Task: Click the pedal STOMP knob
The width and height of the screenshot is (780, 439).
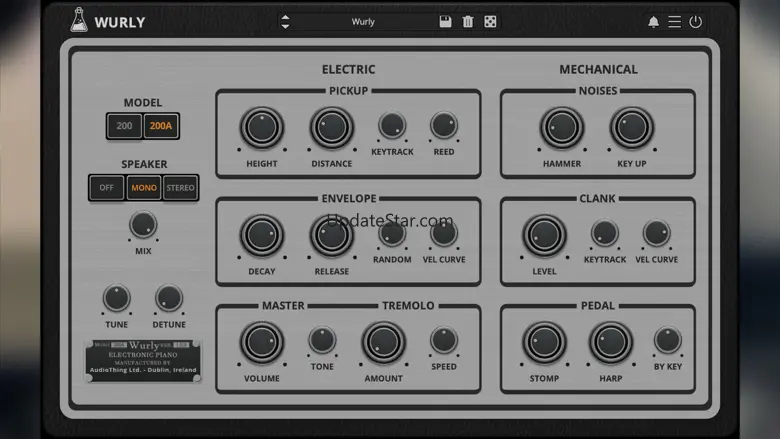Action: tap(544, 343)
